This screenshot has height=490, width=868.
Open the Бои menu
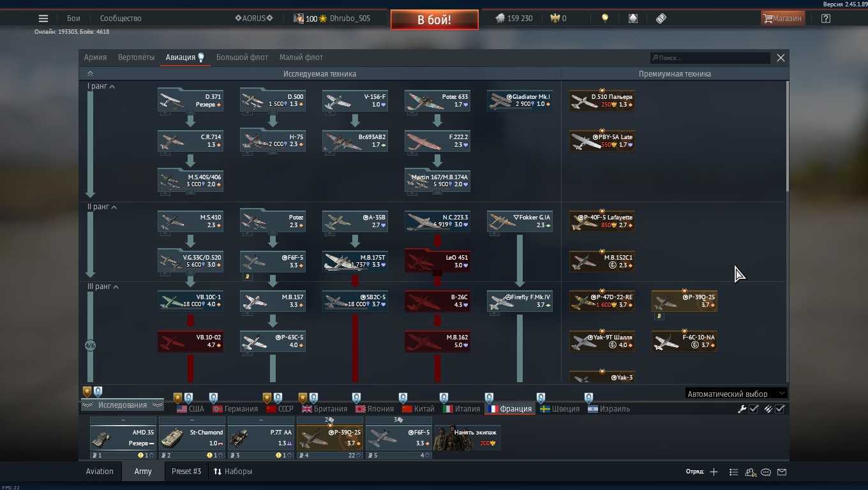click(73, 19)
